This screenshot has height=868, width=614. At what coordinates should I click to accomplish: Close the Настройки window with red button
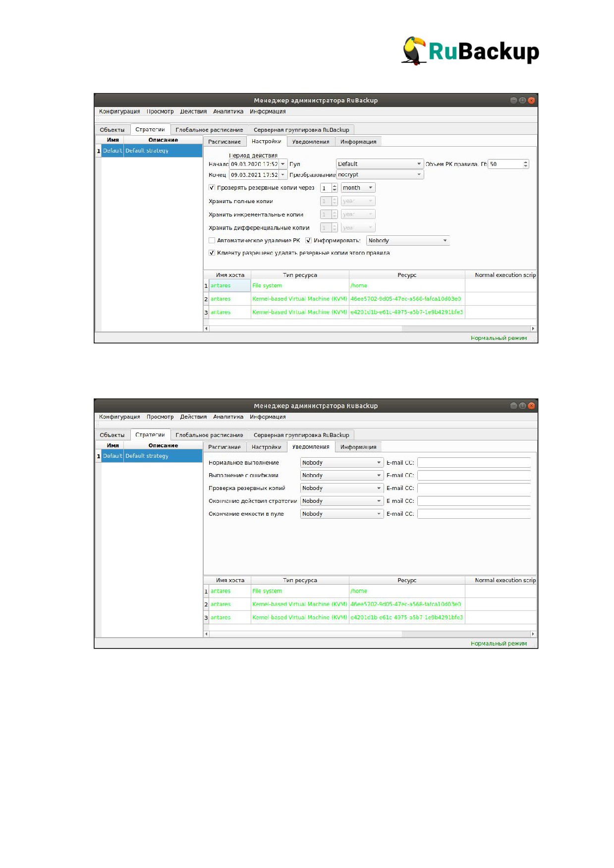[531, 101]
